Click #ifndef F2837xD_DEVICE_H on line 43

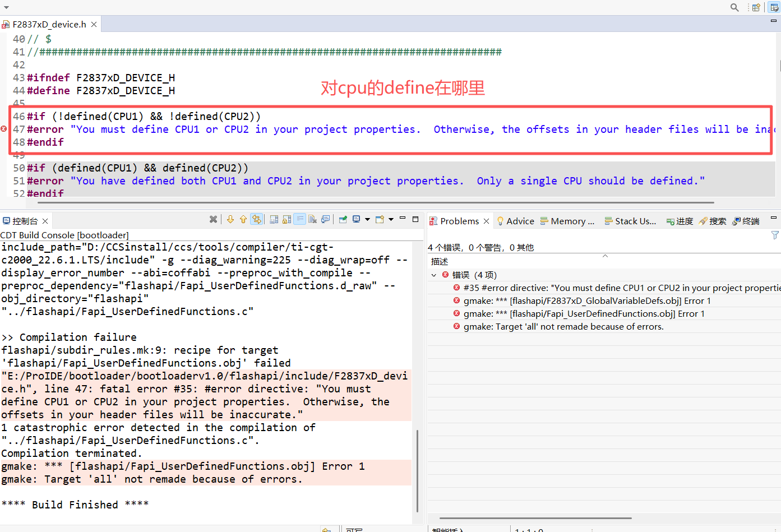[101, 78]
